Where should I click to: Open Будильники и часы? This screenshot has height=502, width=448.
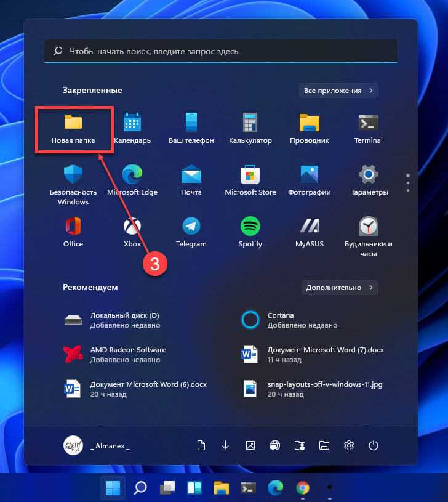click(x=369, y=237)
